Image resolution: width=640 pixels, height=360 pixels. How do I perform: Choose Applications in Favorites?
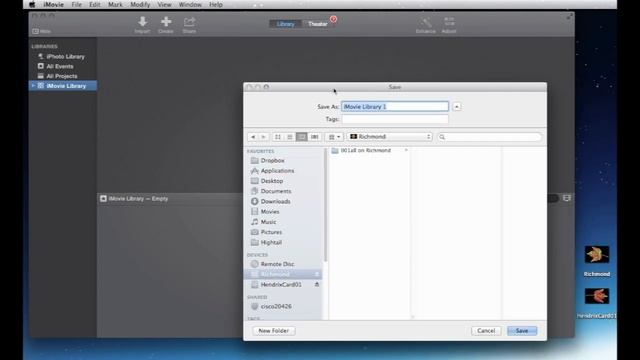pyautogui.click(x=277, y=171)
